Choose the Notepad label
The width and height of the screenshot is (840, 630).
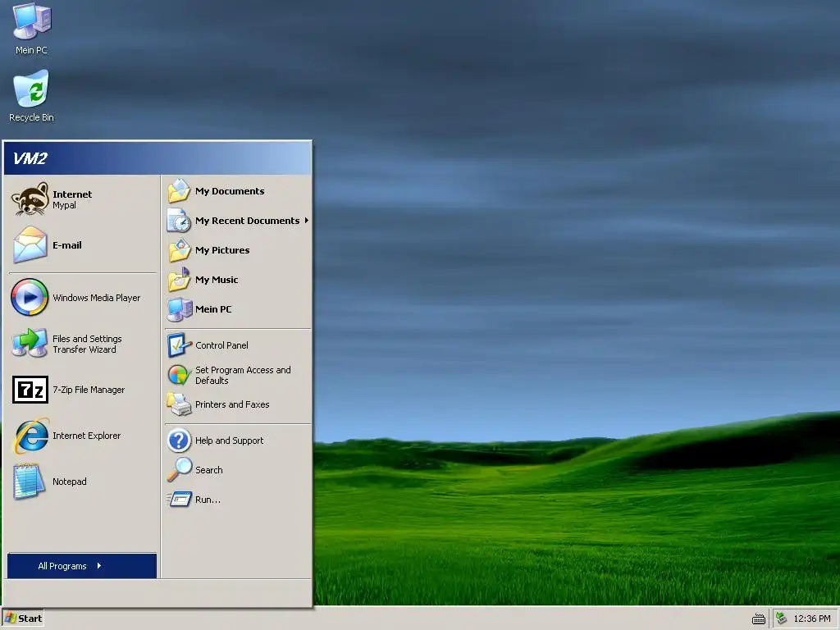[x=69, y=482]
